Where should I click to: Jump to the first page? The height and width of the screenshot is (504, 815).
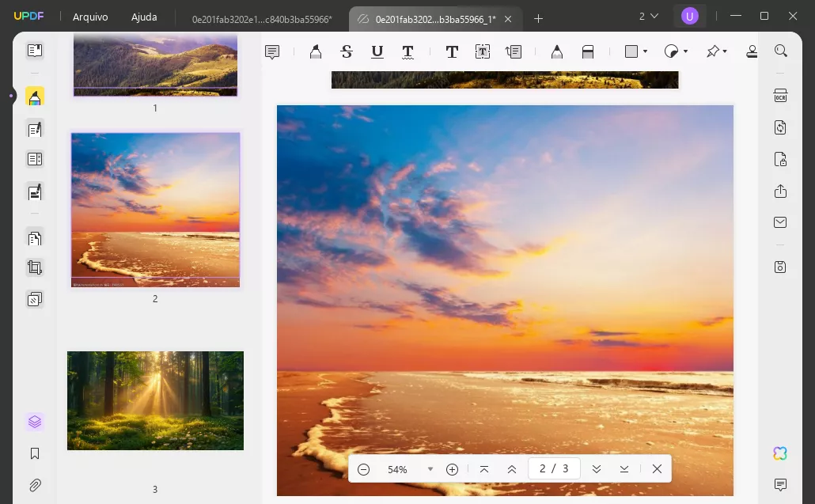point(484,469)
